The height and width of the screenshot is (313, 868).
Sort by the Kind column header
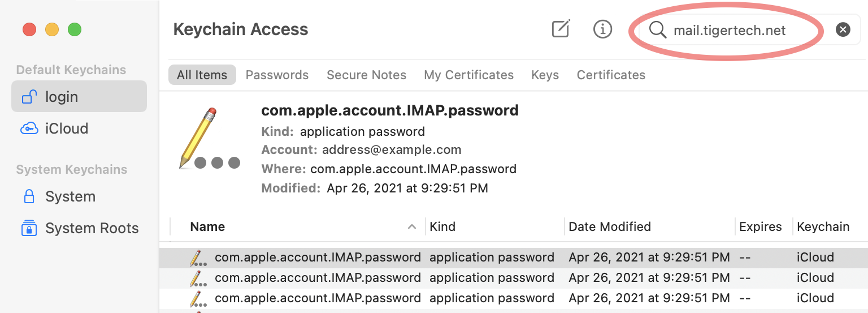pyautogui.click(x=442, y=227)
